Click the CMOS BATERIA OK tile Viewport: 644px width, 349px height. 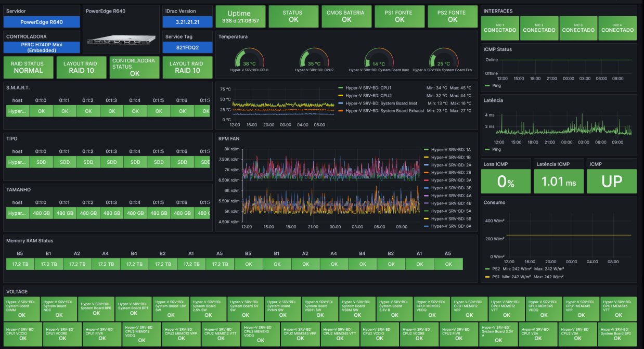click(346, 16)
